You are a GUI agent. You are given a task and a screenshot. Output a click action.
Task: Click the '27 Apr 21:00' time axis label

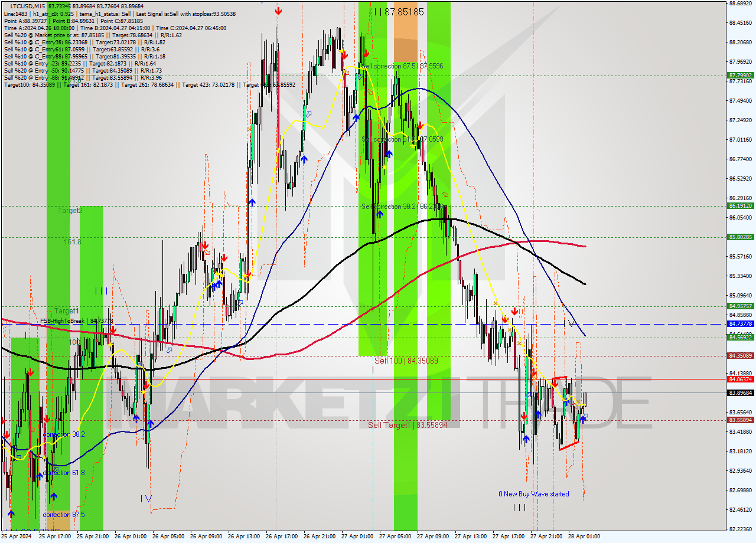click(546, 537)
